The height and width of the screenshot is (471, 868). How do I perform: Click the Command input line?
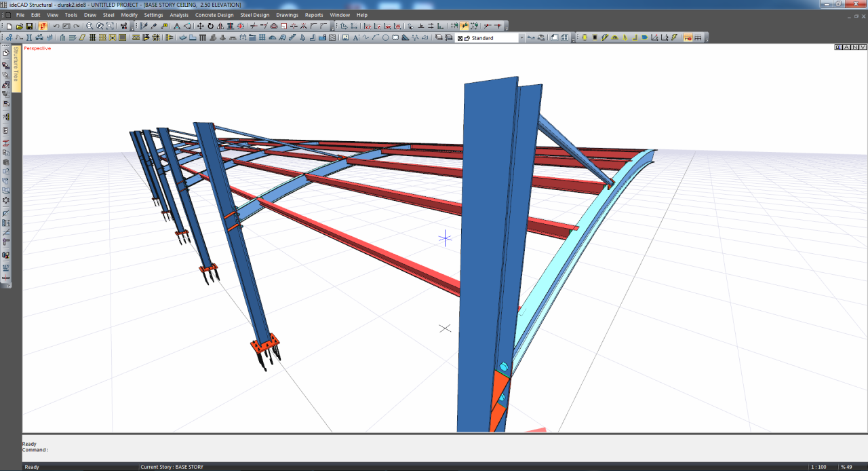445,450
